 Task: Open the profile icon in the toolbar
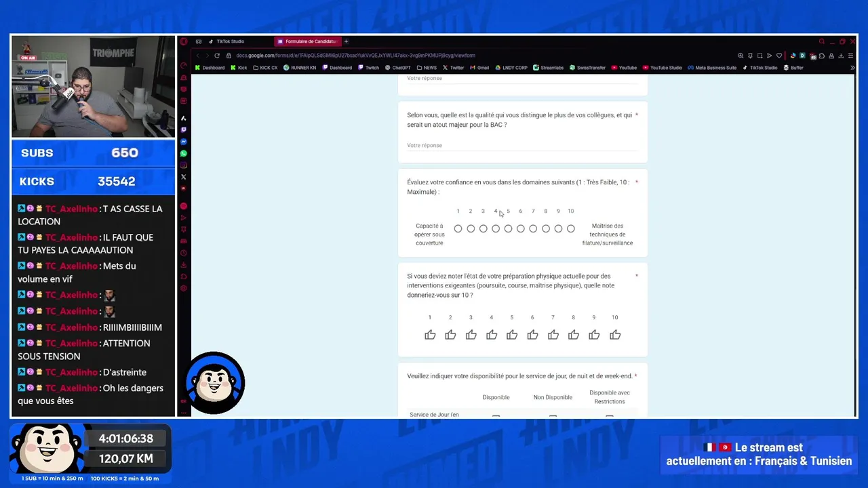pyautogui.click(x=831, y=56)
